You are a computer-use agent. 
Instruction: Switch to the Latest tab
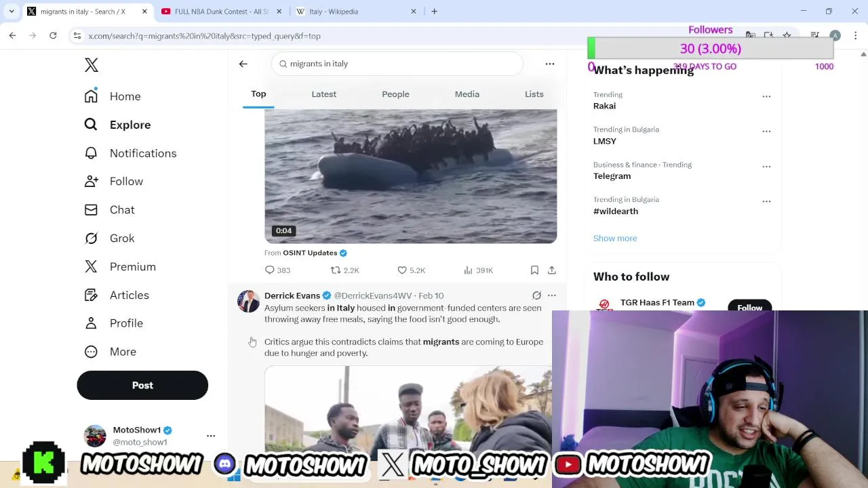point(324,94)
